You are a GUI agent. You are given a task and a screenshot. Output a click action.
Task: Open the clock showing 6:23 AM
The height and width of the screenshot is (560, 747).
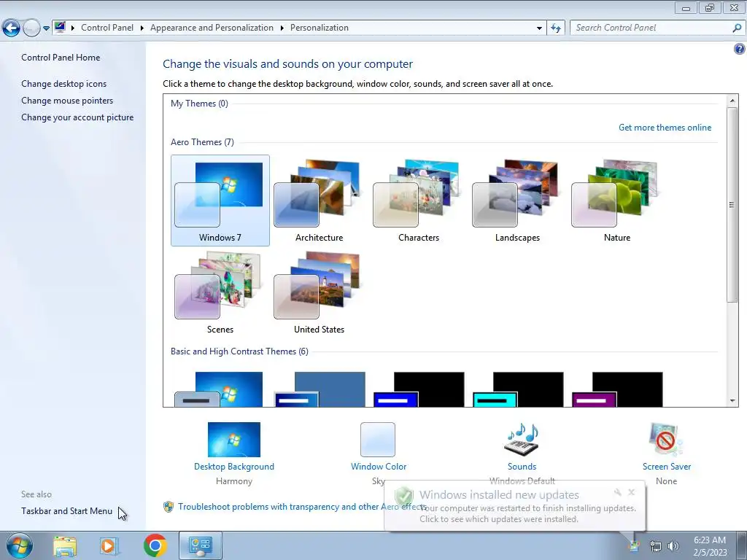click(710, 546)
